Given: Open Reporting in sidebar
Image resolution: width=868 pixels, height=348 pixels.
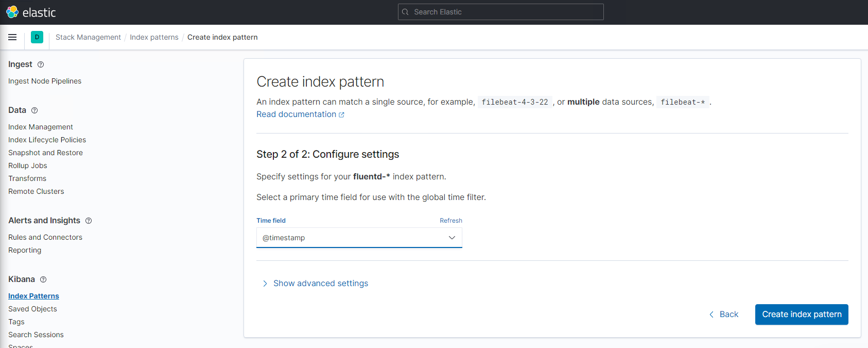Looking at the screenshot, I should [25, 250].
